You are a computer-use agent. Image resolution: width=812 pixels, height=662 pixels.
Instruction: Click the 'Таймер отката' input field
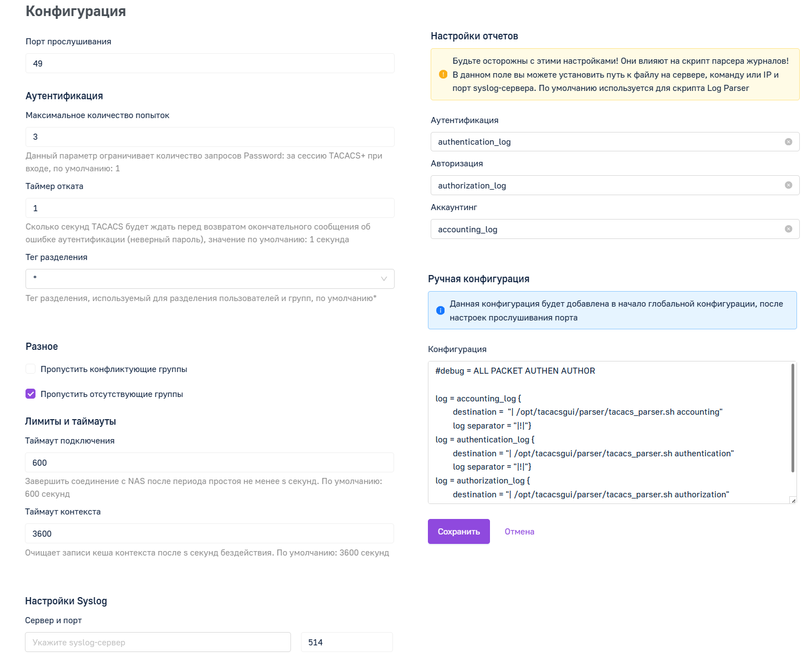coord(210,208)
